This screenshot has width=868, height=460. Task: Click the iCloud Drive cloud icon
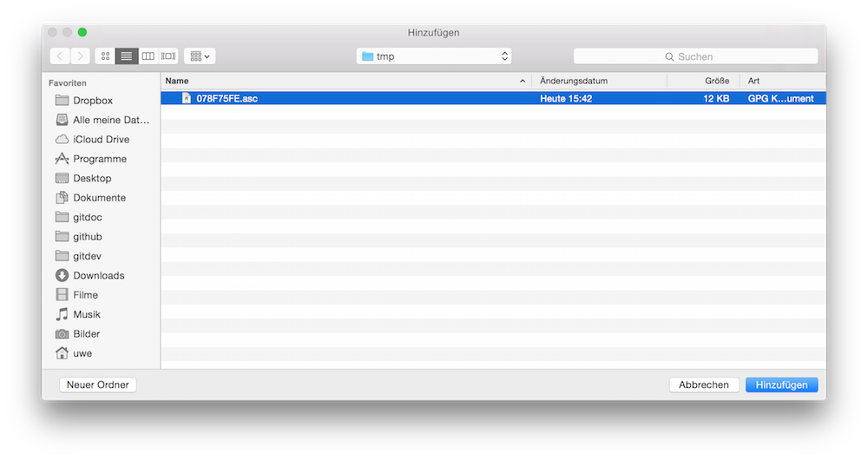point(62,139)
